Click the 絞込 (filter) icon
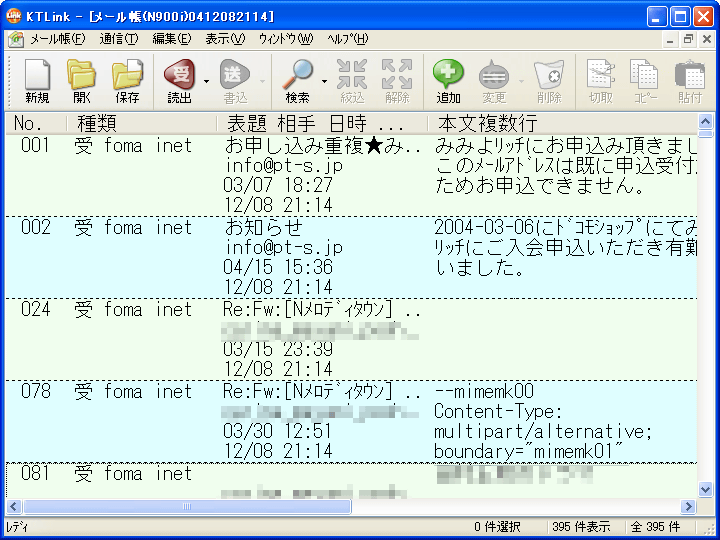 tap(352, 82)
